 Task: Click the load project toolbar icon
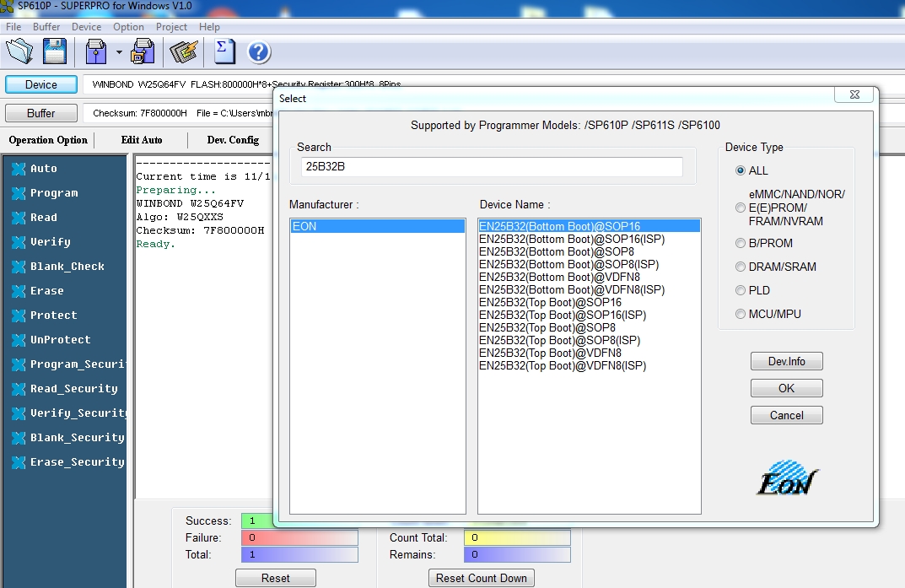96,51
